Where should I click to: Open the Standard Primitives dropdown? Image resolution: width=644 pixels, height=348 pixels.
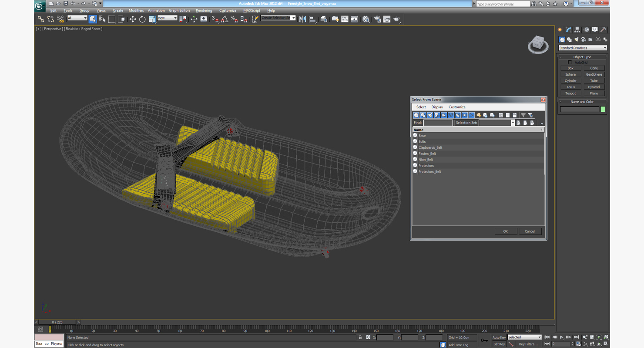[583, 48]
